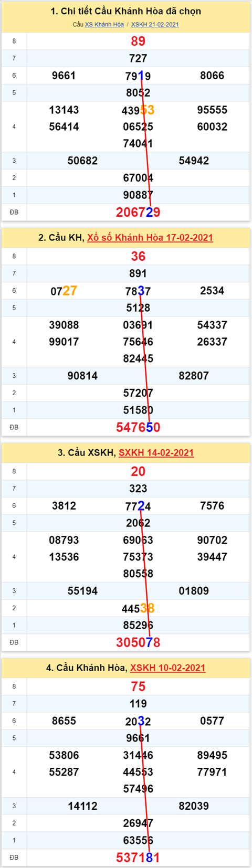Click the special prize number 547650
The image size is (252, 868).
[x=138, y=427]
